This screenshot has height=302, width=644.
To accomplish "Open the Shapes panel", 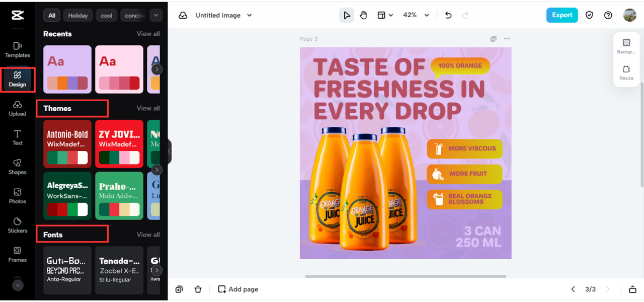I will tap(17, 167).
